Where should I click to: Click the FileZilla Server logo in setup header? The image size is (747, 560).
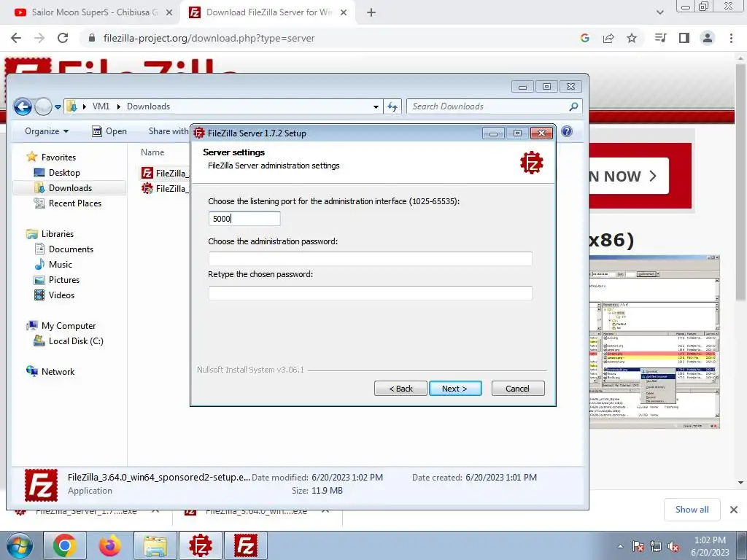531,163
